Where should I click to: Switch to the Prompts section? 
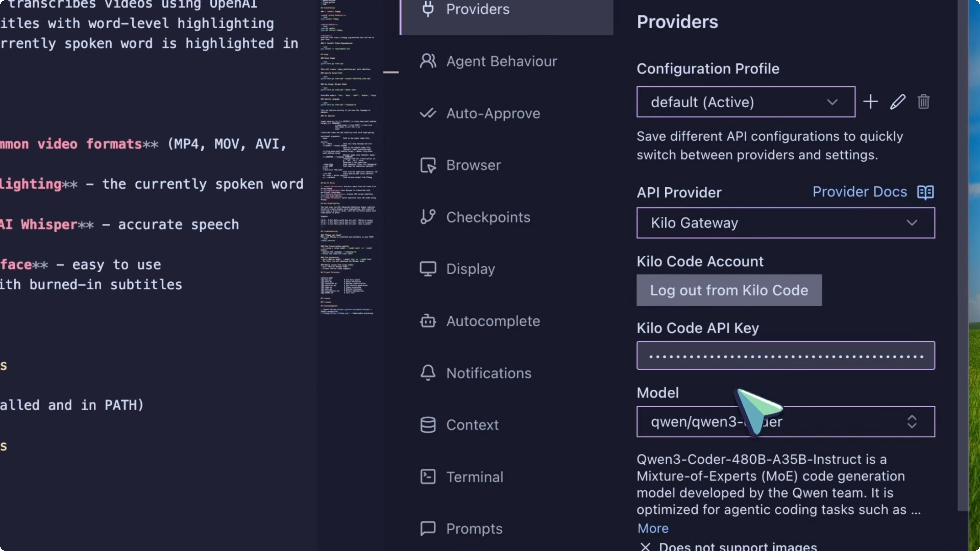click(428, 529)
